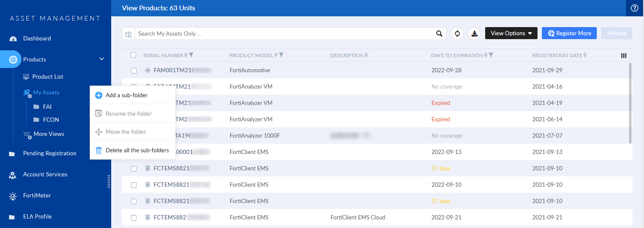This screenshot has width=644, height=228.
Task: Click the Serial Number filter funnel icon
Action: (191, 55)
